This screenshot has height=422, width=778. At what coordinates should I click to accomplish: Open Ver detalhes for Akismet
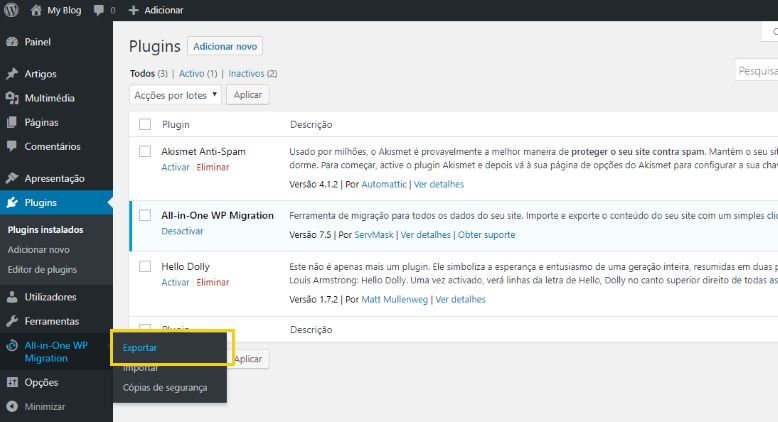(x=439, y=184)
